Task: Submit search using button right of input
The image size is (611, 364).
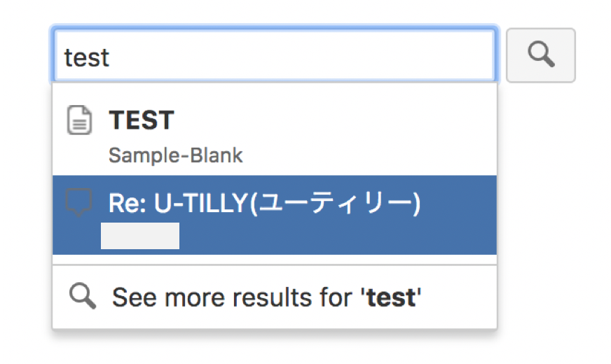Action: tap(540, 55)
